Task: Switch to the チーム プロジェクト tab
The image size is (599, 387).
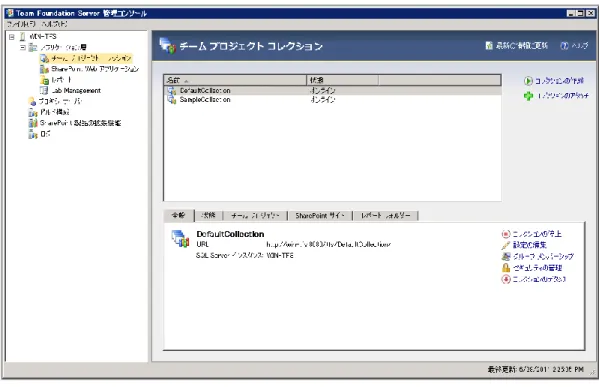Action: pyautogui.click(x=255, y=216)
